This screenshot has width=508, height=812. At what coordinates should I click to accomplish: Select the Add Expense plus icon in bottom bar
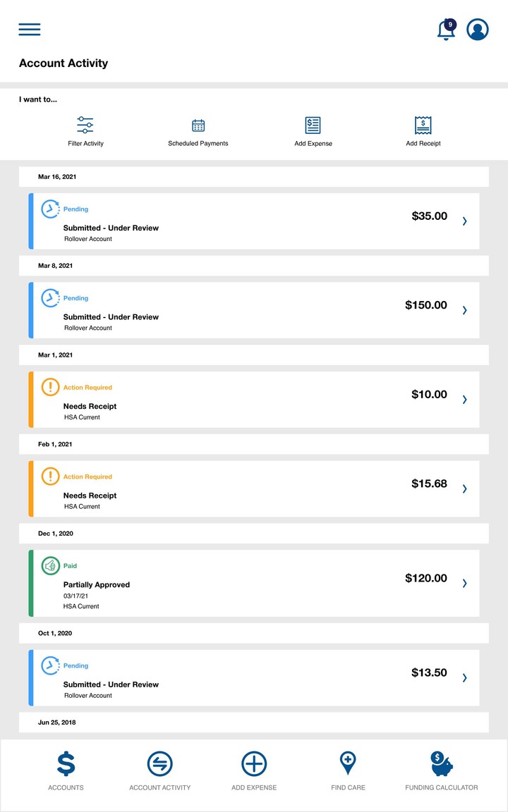coord(254,763)
